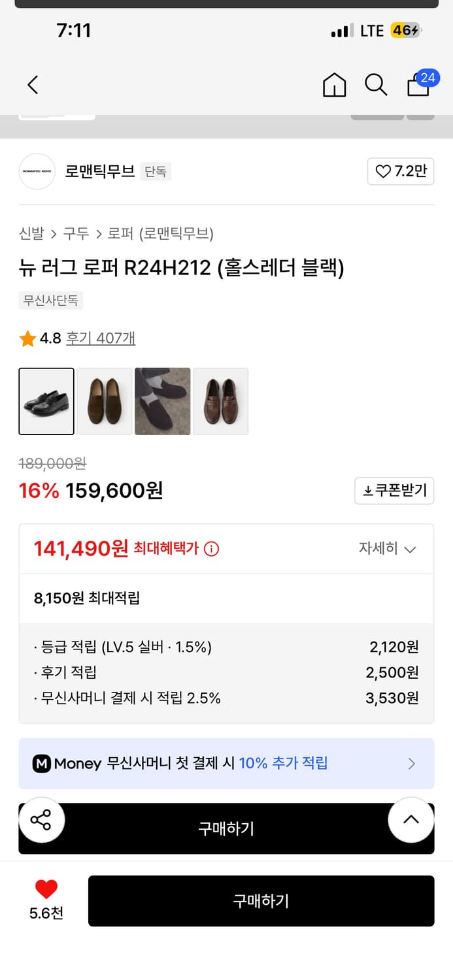Share the product using the share icon
Viewport: 453px width, 980px height.
coord(42,819)
